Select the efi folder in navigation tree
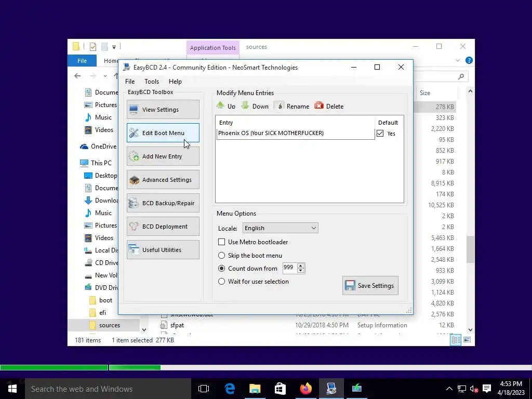 coord(98,312)
